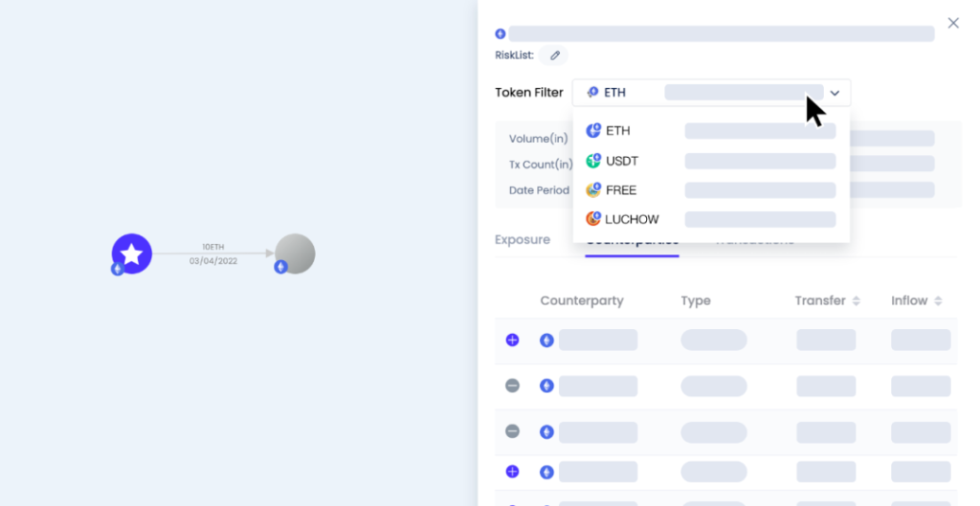The width and height of the screenshot is (980, 506).
Task: Close the address details side panel
Action: 953,23
